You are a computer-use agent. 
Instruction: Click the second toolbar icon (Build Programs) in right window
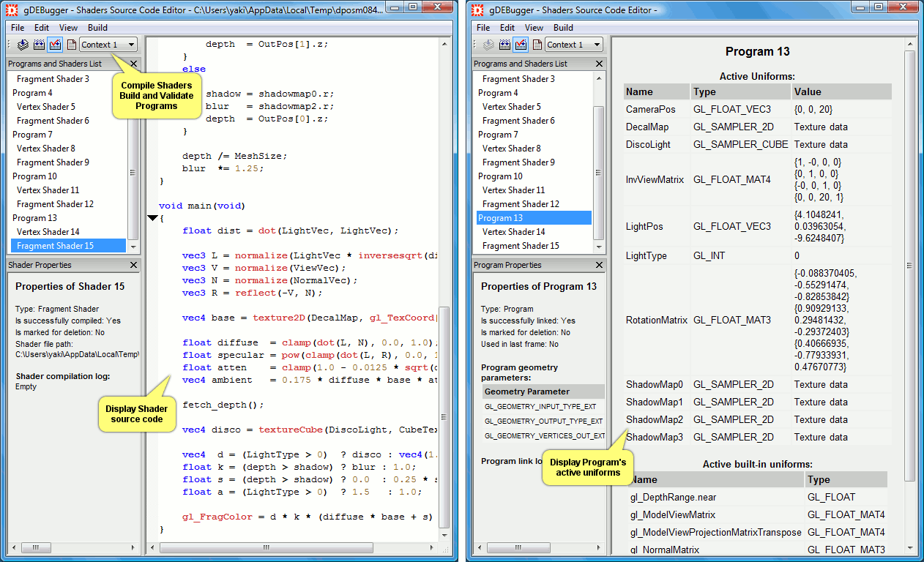click(x=504, y=45)
